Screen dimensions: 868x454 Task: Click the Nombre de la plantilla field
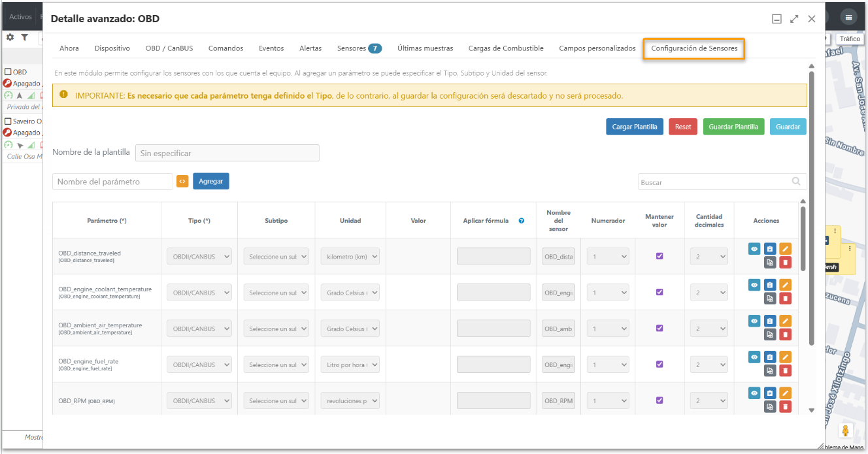click(x=227, y=153)
